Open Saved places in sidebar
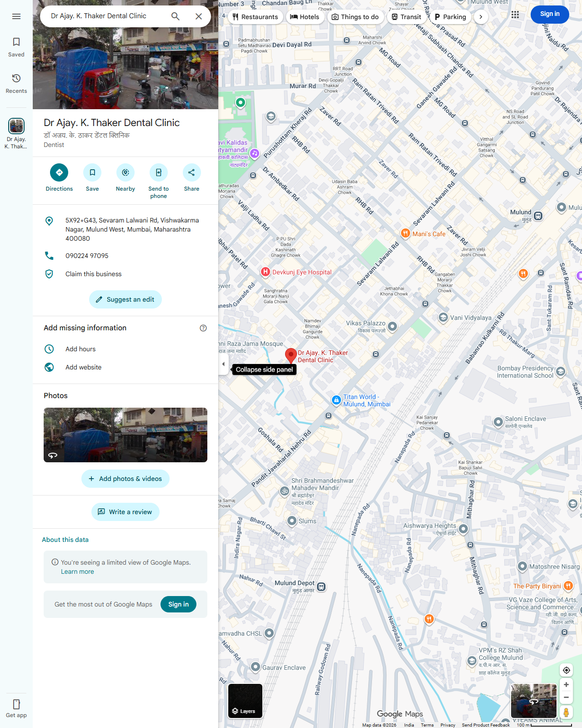Screen dimensions: 582x728 pyautogui.click(x=16, y=47)
